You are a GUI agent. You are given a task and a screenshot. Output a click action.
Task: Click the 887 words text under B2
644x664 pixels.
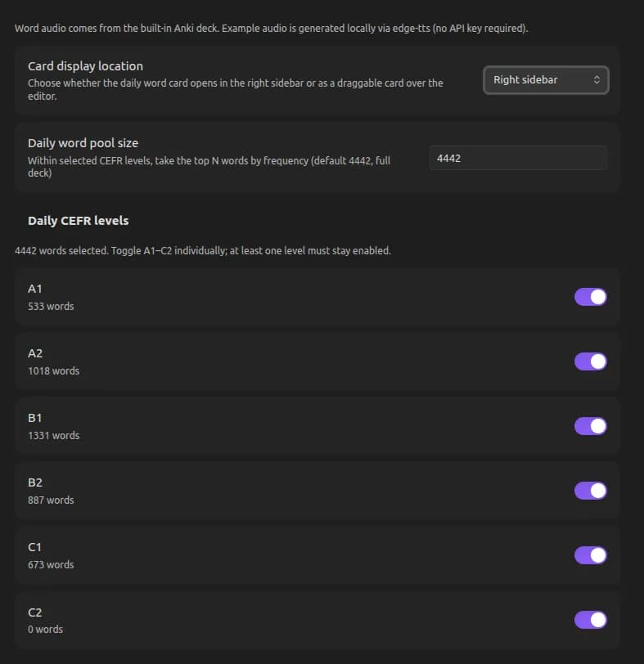pyautogui.click(x=51, y=500)
